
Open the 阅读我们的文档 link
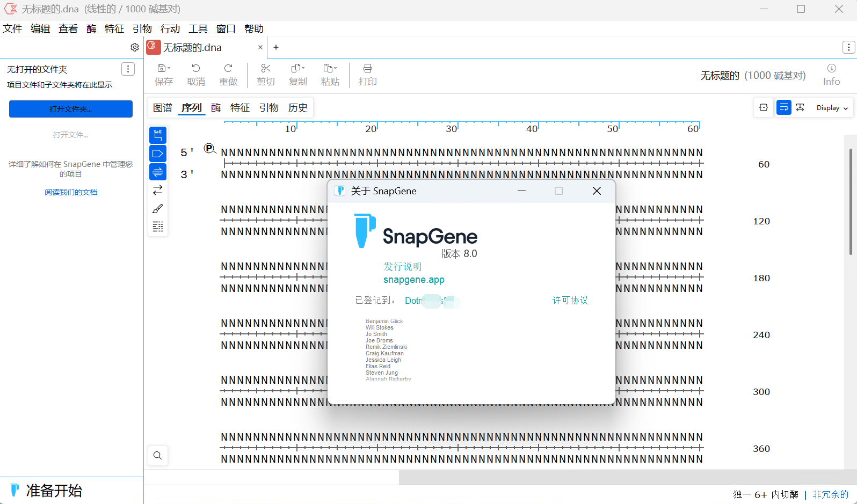pos(71,192)
